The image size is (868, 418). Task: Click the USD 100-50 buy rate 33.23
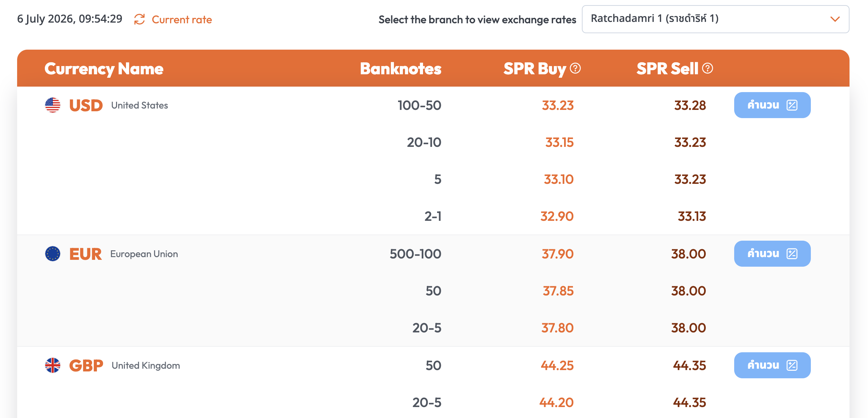[x=558, y=105]
